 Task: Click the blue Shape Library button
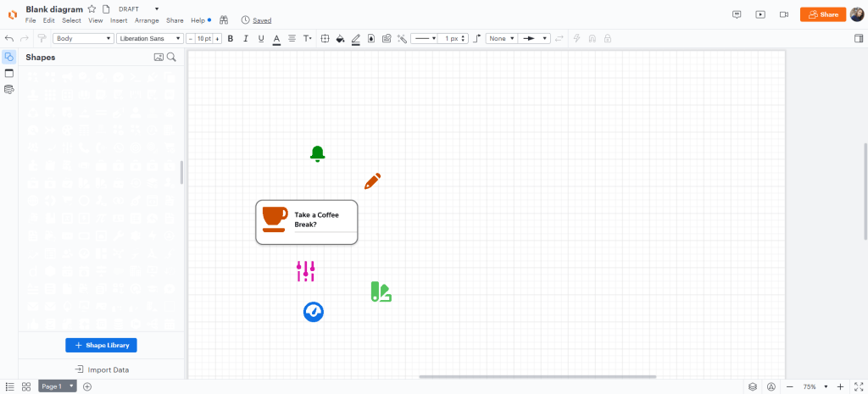[101, 345]
